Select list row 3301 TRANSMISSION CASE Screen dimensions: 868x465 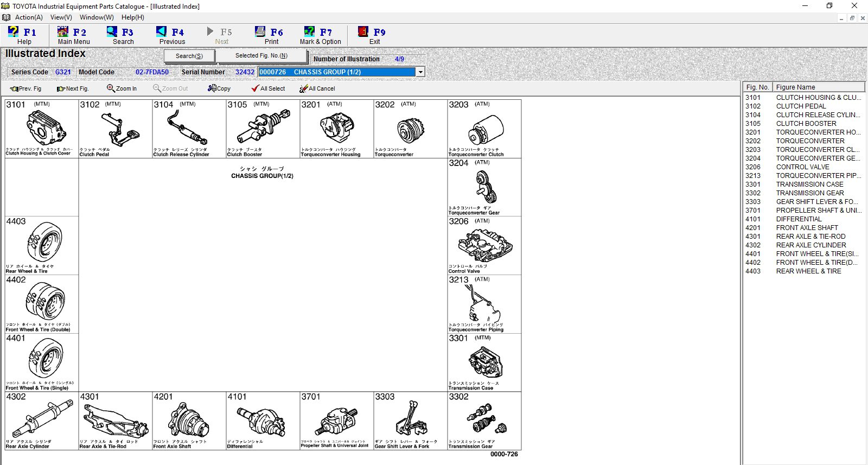tap(804, 184)
